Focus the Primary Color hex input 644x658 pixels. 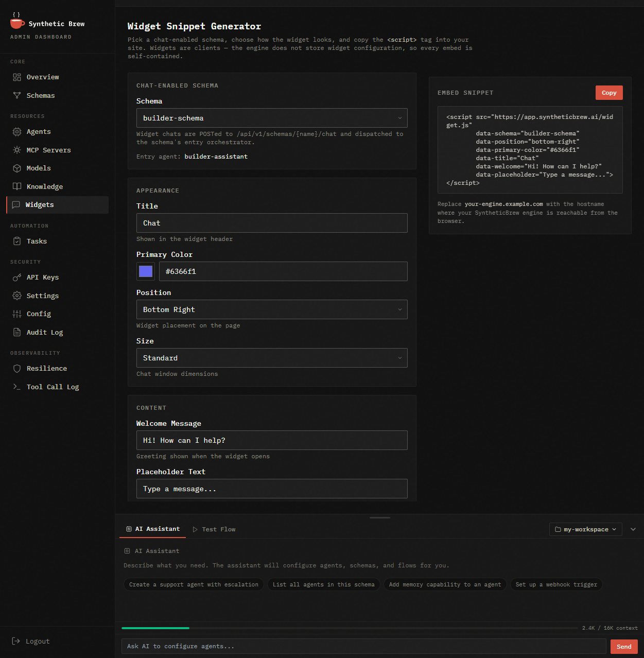[x=283, y=271]
